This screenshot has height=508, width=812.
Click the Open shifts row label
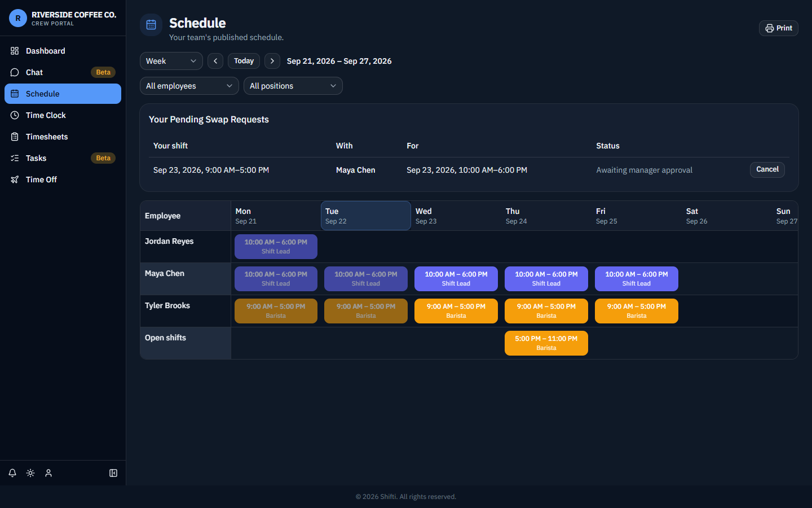pyautogui.click(x=165, y=338)
